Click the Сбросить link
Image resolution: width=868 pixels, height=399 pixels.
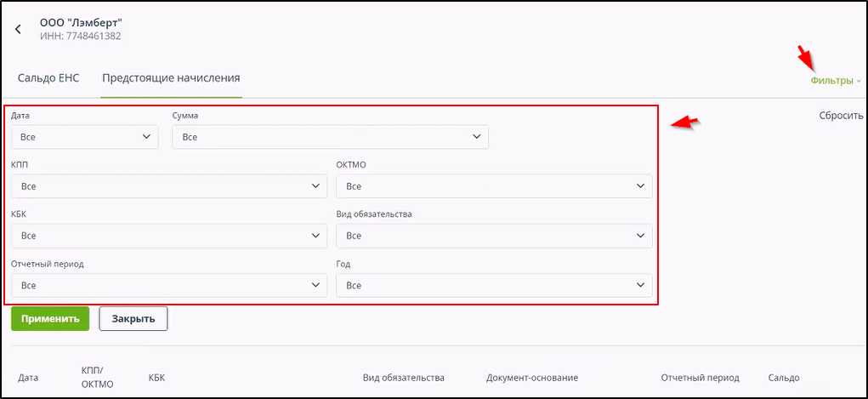(841, 116)
